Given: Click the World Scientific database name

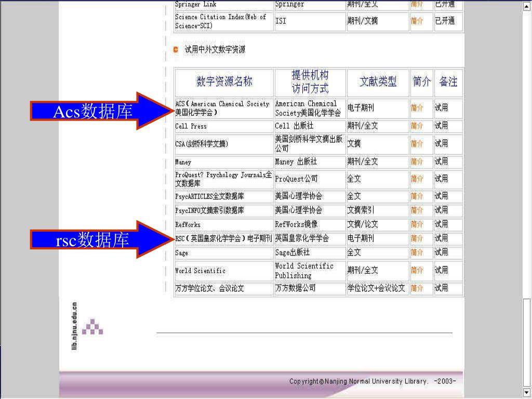Looking at the screenshot, I should click(200, 271).
